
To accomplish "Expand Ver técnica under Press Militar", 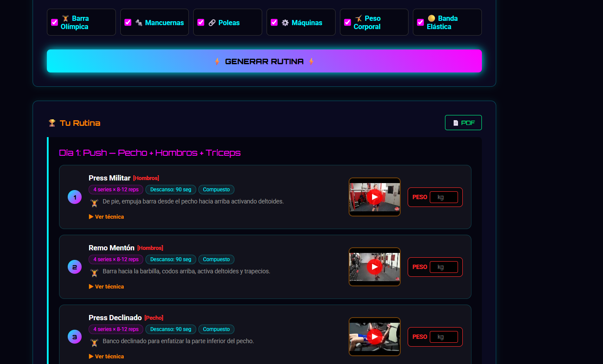I will tap(106, 216).
